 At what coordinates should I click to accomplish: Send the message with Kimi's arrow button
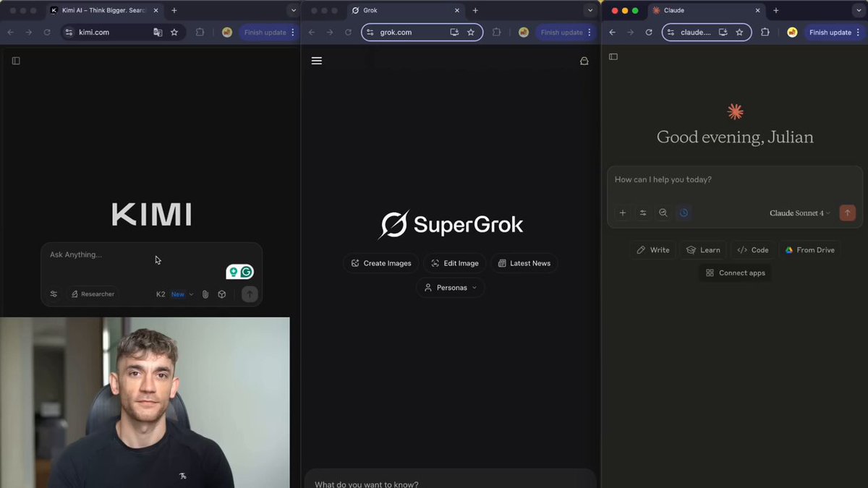[x=250, y=294]
